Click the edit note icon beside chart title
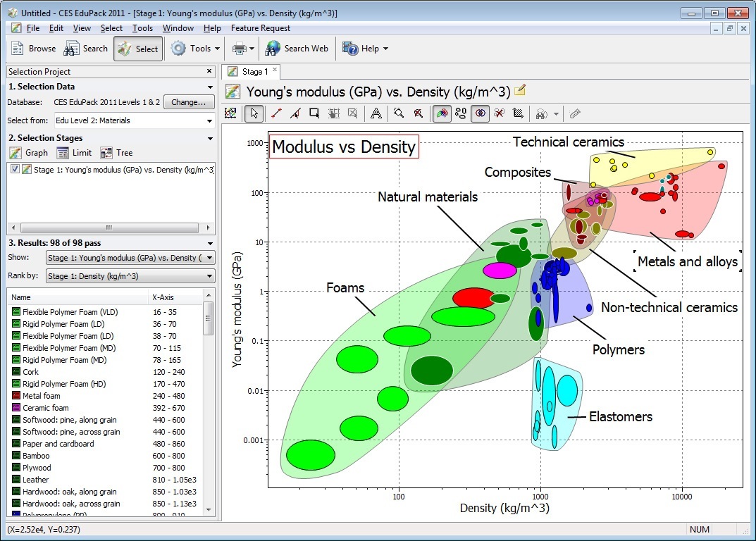The height and width of the screenshot is (541, 756). tap(521, 90)
